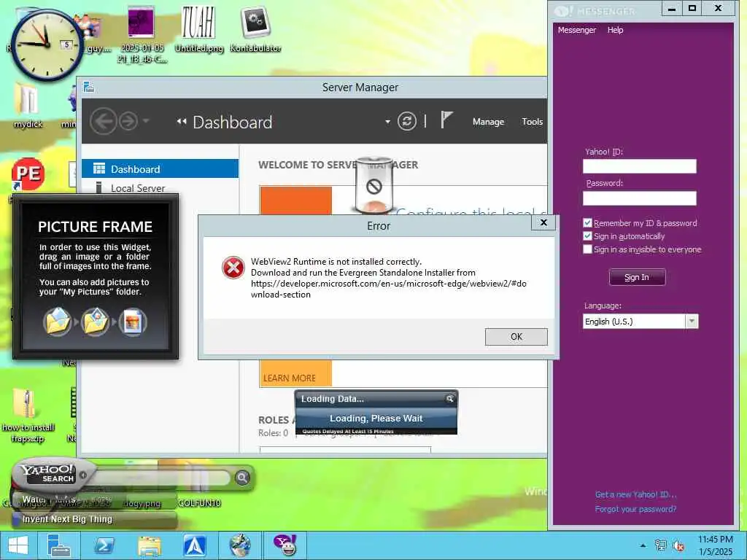Open the blue A app on taskbar
747x560 pixels.
pos(195,545)
